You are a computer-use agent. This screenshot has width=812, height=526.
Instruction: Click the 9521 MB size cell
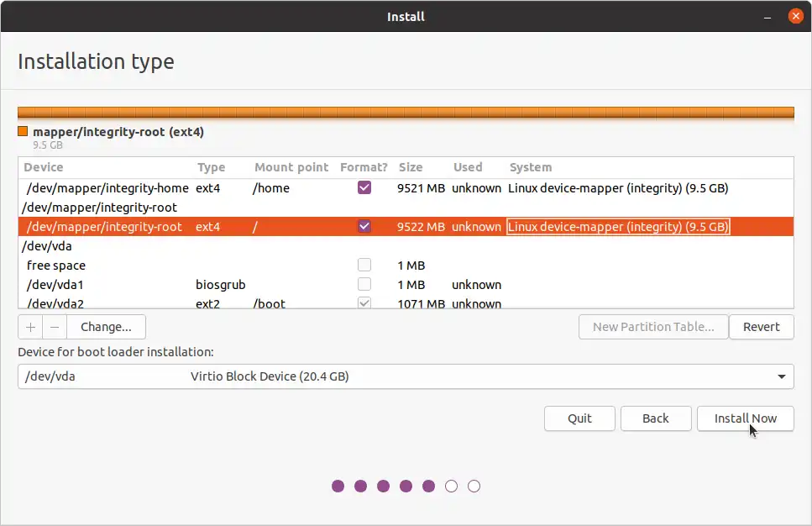421,188
